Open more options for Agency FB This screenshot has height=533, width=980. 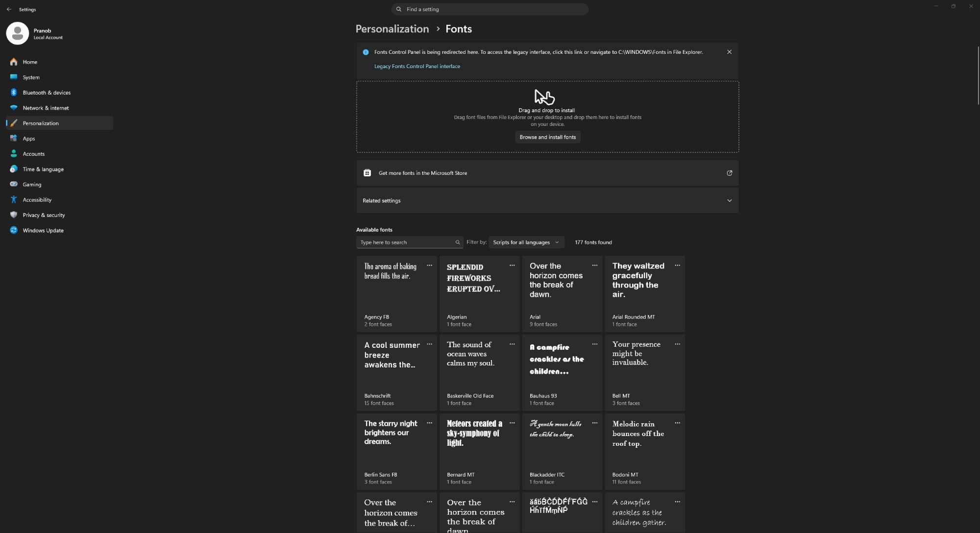point(429,266)
